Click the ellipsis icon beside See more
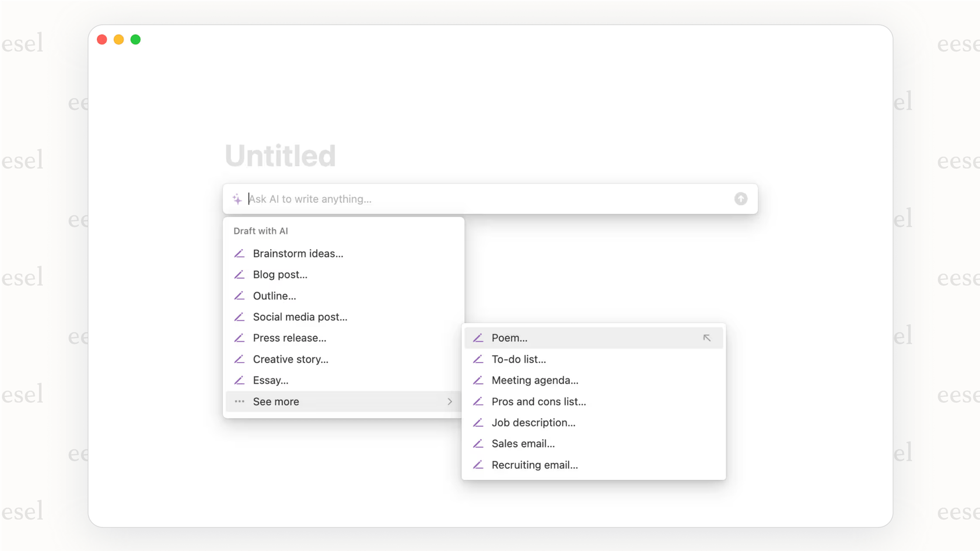 coord(239,401)
